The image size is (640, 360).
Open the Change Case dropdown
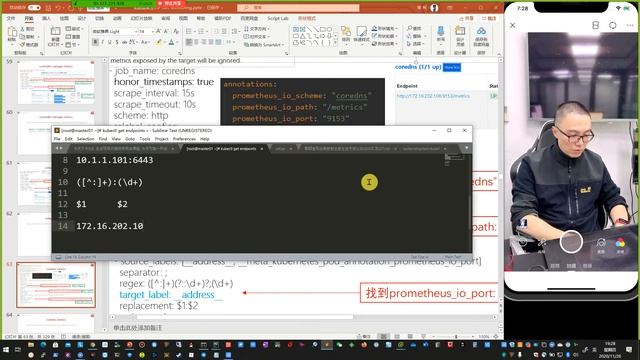pos(145,42)
